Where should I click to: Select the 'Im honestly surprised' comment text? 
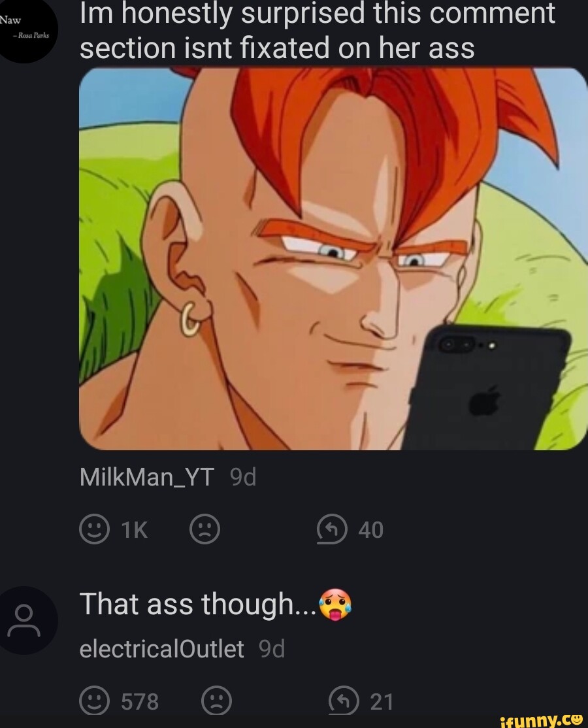tap(317, 30)
